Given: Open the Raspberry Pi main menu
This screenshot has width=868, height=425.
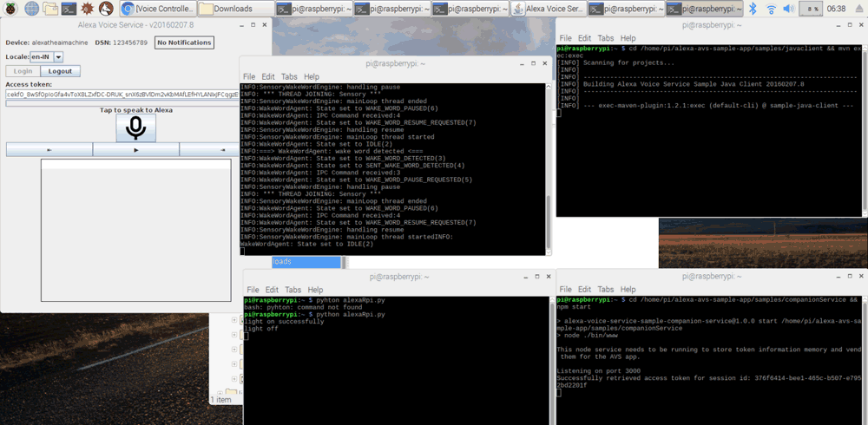Looking at the screenshot, I should (10, 9).
